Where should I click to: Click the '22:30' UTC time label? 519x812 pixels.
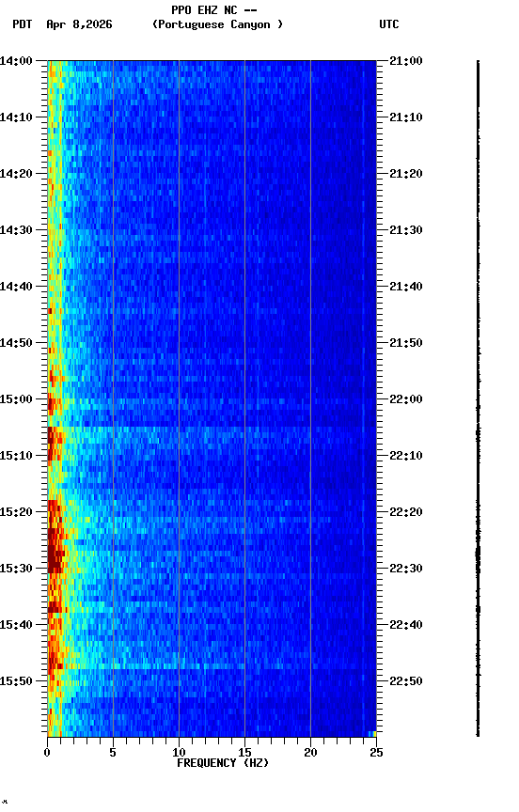click(406, 569)
